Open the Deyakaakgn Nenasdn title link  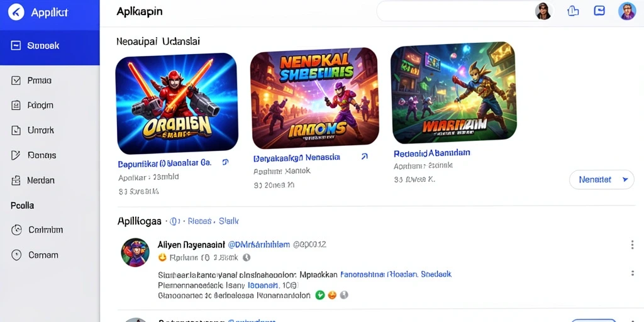297,157
